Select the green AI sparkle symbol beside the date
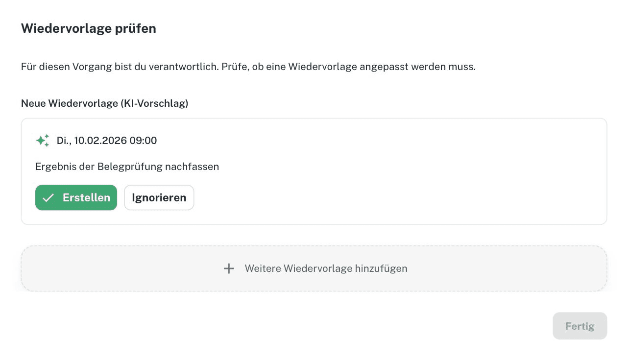This screenshot has width=630, height=364. (x=43, y=140)
